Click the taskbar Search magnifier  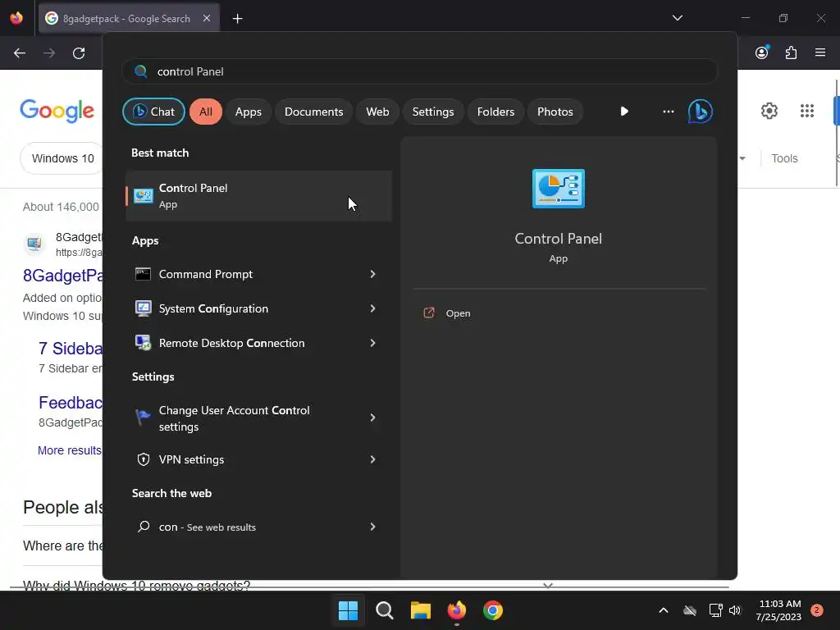[385, 610]
